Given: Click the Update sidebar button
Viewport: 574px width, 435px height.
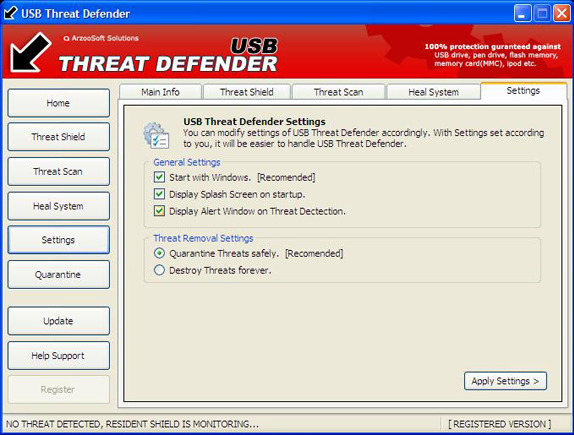Looking at the screenshot, I should [59, 321].
